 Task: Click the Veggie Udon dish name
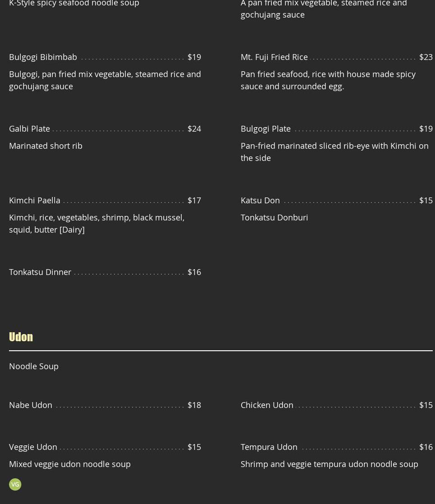pyautogui.click(x=33, y=447)
